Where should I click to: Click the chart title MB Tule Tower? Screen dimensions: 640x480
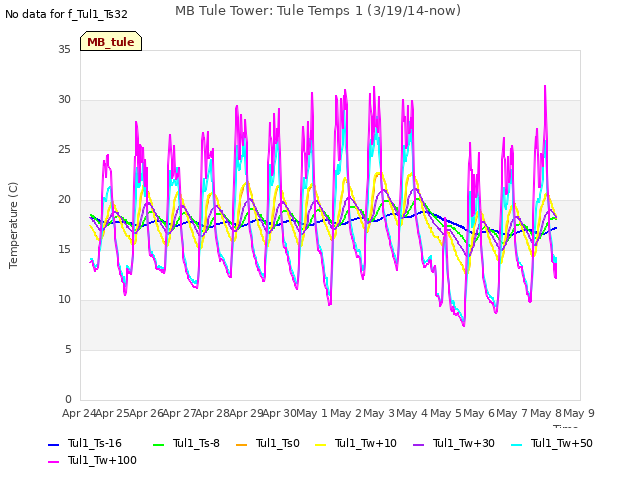(x=318, y=11)
